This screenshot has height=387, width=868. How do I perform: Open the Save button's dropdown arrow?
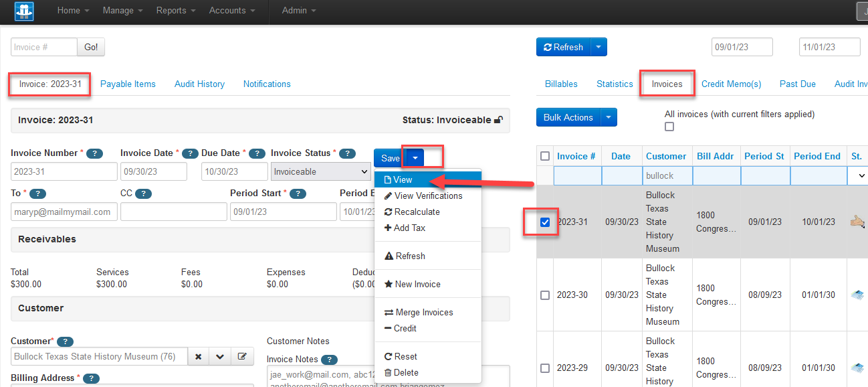415,157
